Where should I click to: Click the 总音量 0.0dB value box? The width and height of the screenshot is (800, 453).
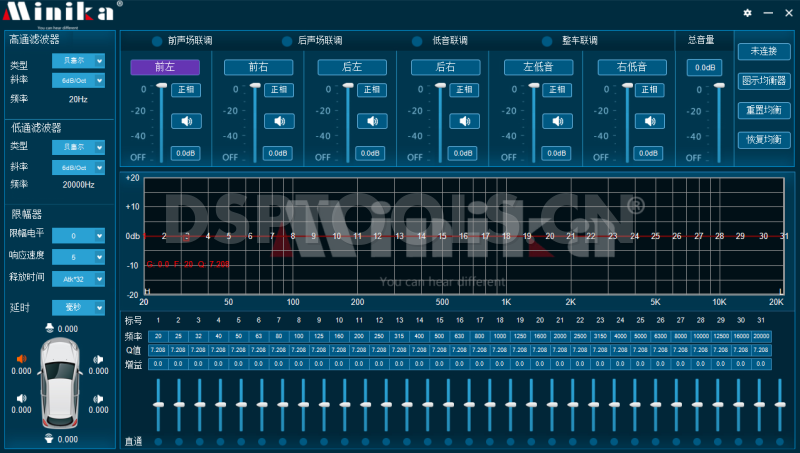click(705, 67)
